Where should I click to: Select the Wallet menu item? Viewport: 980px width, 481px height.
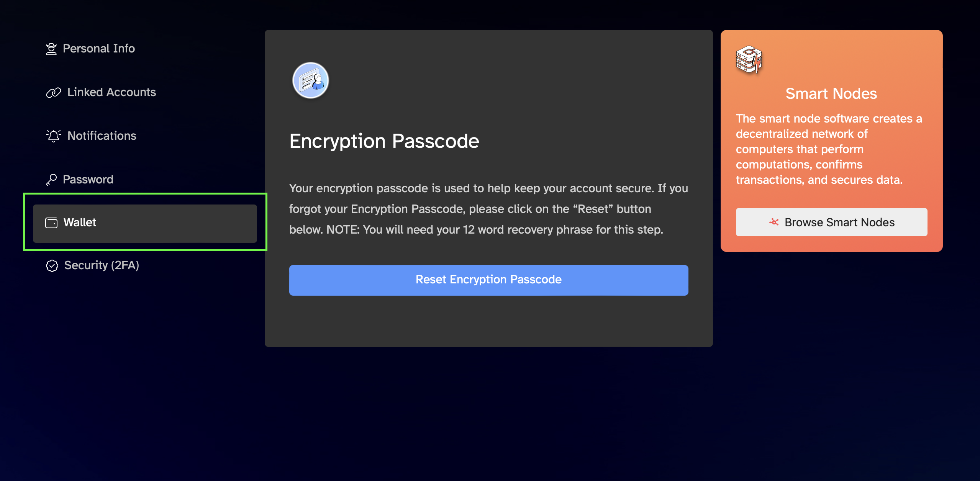pos(145,223)
